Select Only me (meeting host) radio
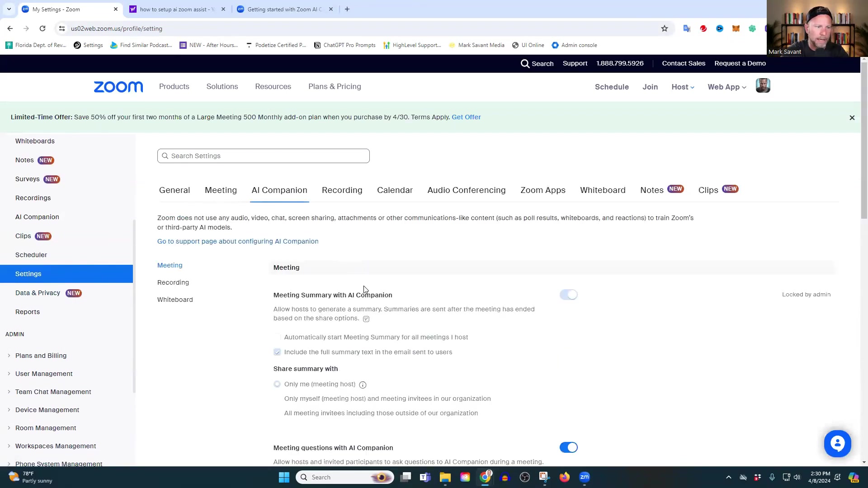Screen dimensions: 868x488 pyautogui.click(x=277, y=385)
